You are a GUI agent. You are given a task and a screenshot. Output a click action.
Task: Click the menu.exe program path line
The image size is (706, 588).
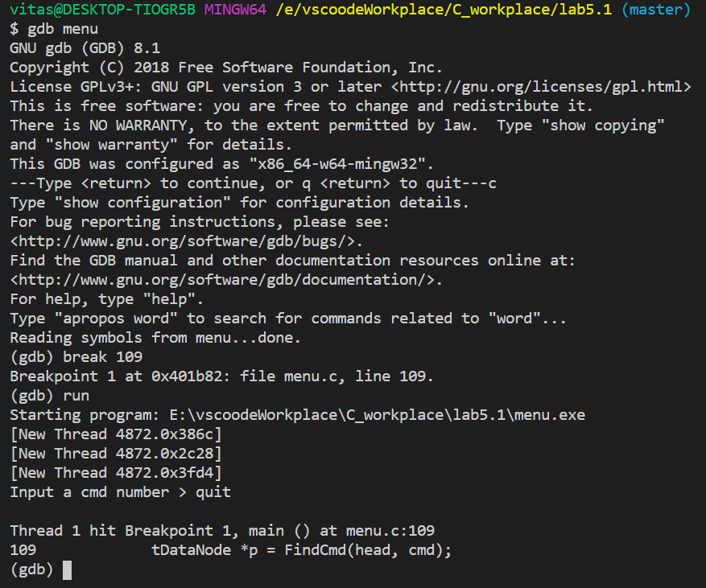click(298, 415)
